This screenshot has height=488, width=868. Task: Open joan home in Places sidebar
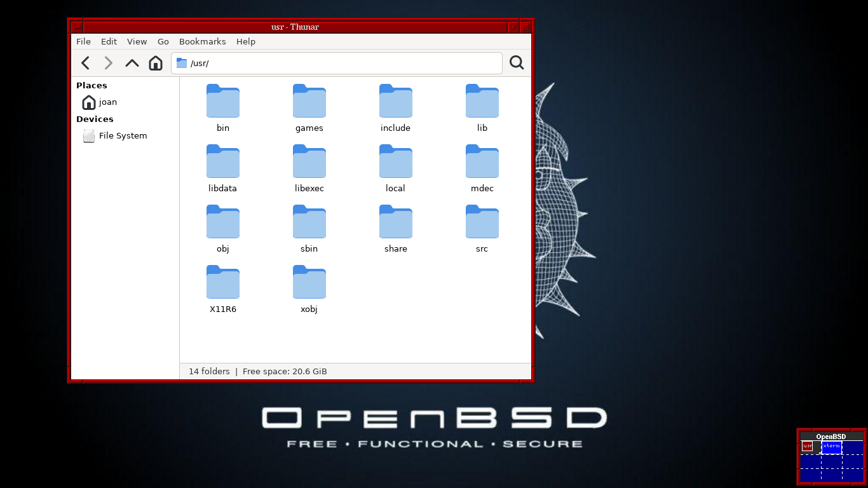click(x=125, y=102)
